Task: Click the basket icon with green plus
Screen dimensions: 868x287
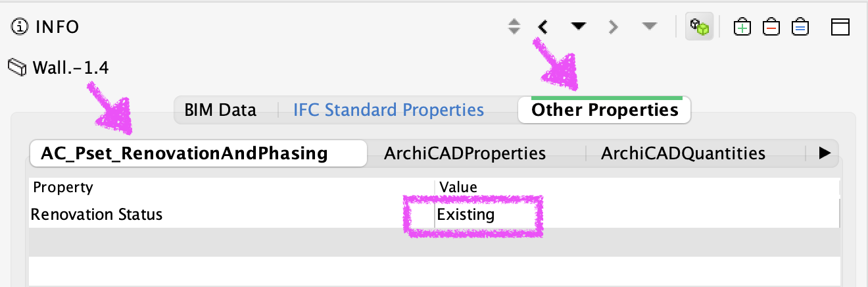Action: pyautogui.click(x=742, y=27)
